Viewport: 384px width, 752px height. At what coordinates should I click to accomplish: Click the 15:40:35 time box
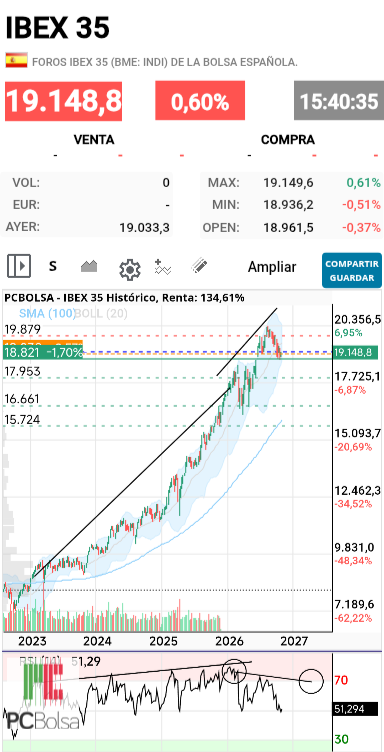[x=338, y=101]
